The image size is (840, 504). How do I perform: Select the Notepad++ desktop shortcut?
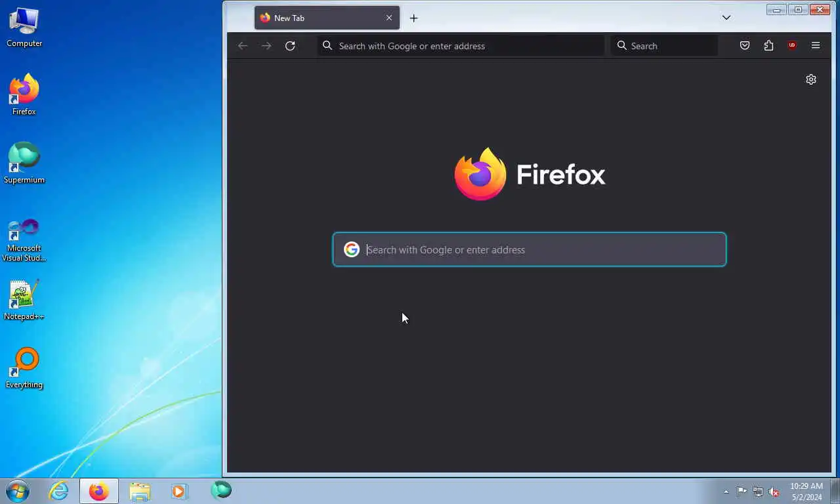click(24, 301)
